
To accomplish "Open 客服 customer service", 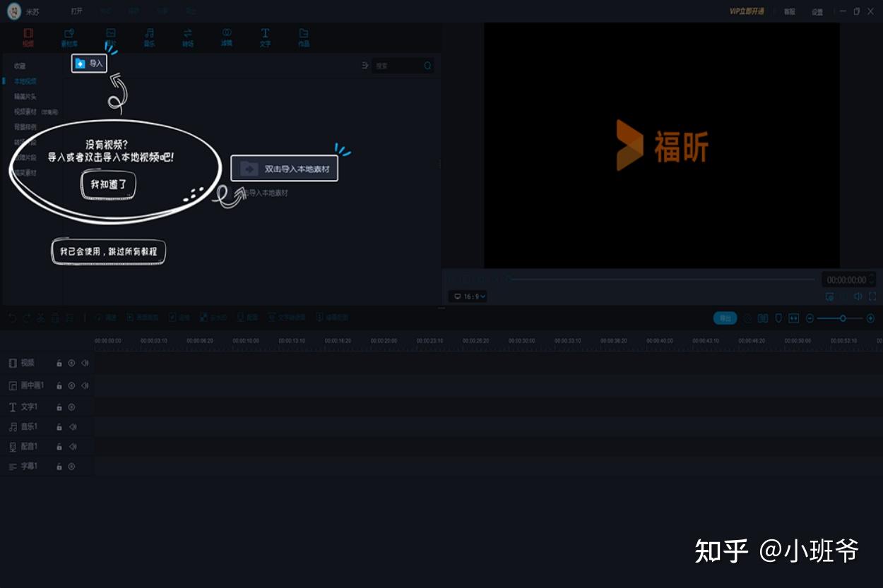I will [789, 12].
